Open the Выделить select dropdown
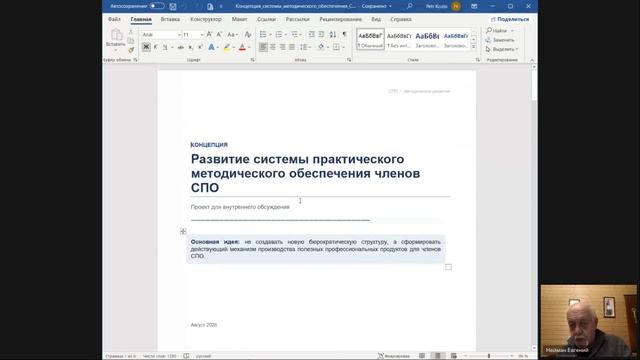 pyautogui.click(x=502, y=49)
